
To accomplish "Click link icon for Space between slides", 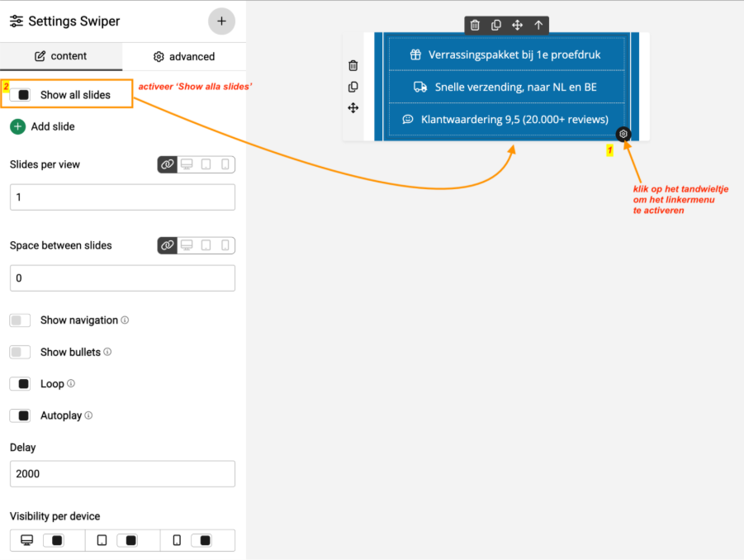I will (x=168, y=245).
